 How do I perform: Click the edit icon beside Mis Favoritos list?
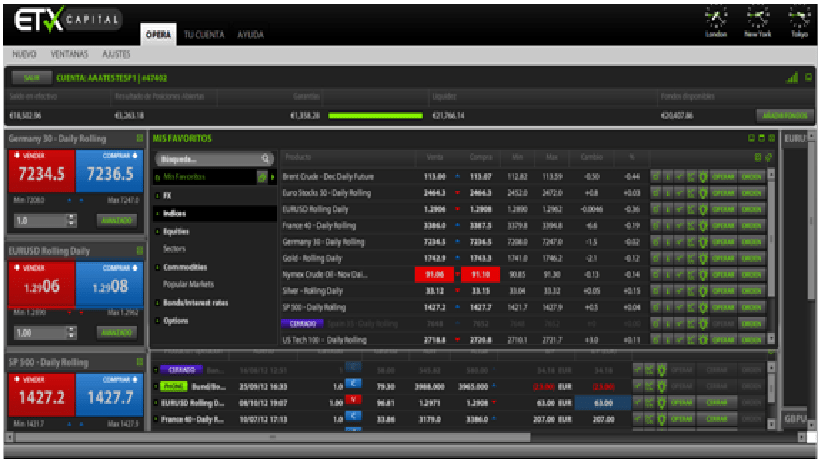pyautogui.click(x=261, y=177)
